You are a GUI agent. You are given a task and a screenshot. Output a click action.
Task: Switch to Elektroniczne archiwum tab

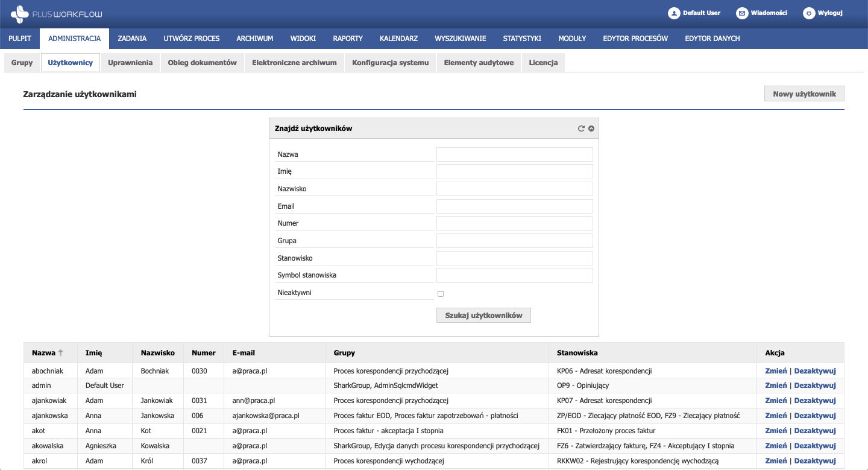click(294, 63)
